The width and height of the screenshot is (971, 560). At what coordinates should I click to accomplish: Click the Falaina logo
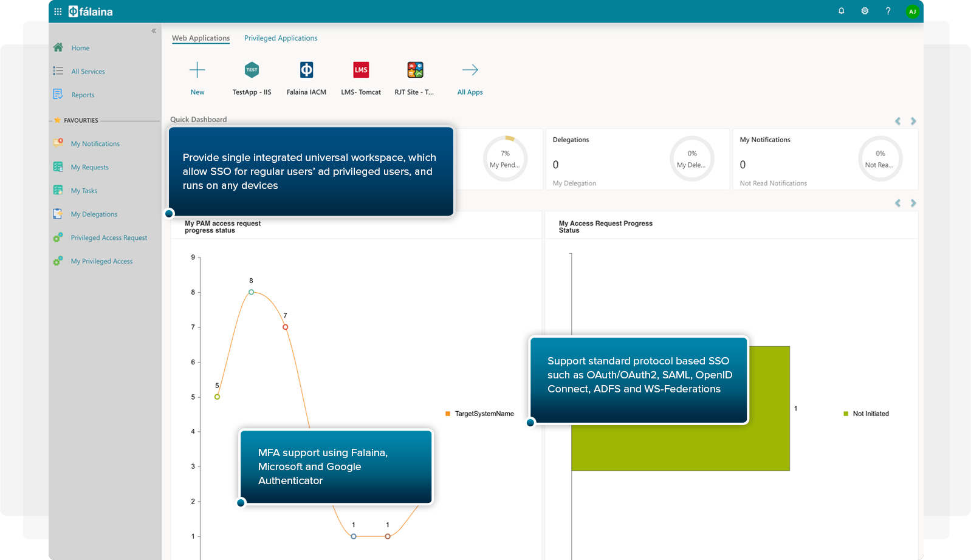coord(91,12)
